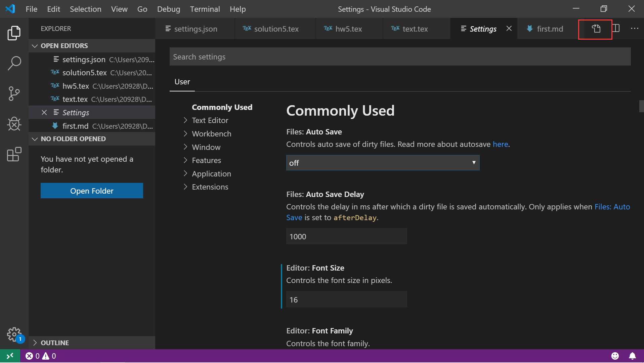Open the Extensions view
The height and width of the screenshot is (363, 644).
(x=14, y=154)
